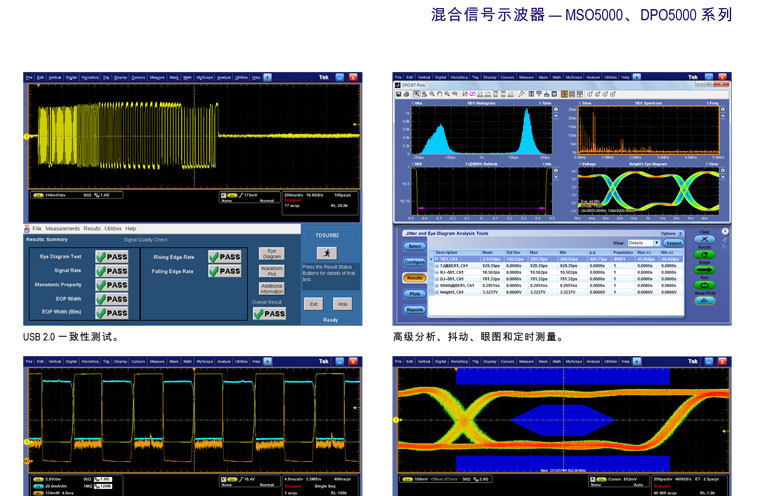Screen dimensions: 760x496
Task: Click PASS status beside EOP Width (Bits)
Action: (x=112, y=313)
